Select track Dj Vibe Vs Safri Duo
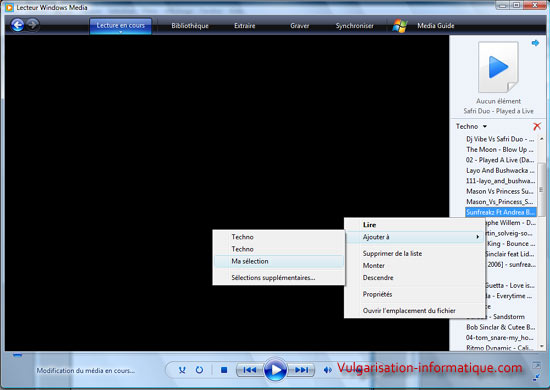 (500, 139)
